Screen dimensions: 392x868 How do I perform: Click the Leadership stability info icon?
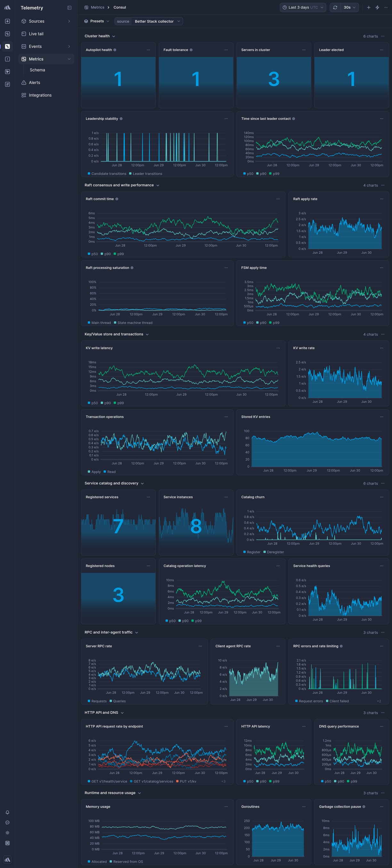click(x=121, y=119)
